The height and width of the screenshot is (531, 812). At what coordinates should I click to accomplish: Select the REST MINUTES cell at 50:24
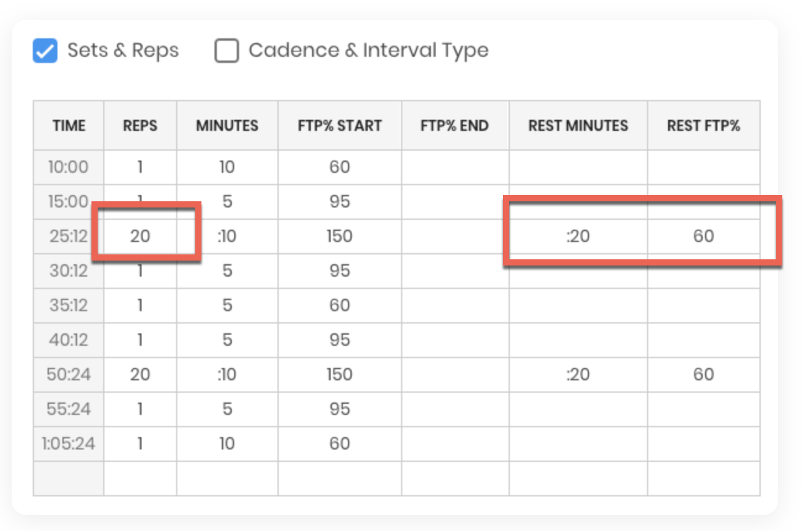[x=578, y=375]
